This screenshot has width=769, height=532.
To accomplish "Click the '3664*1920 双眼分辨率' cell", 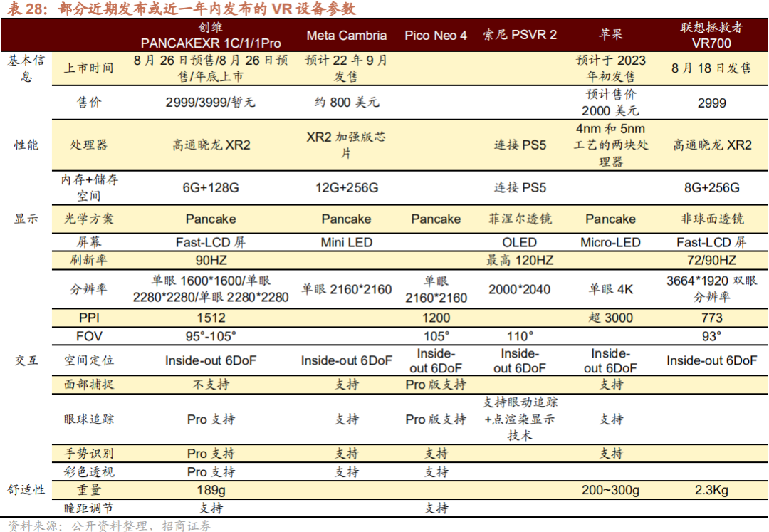I will point(711,289).
